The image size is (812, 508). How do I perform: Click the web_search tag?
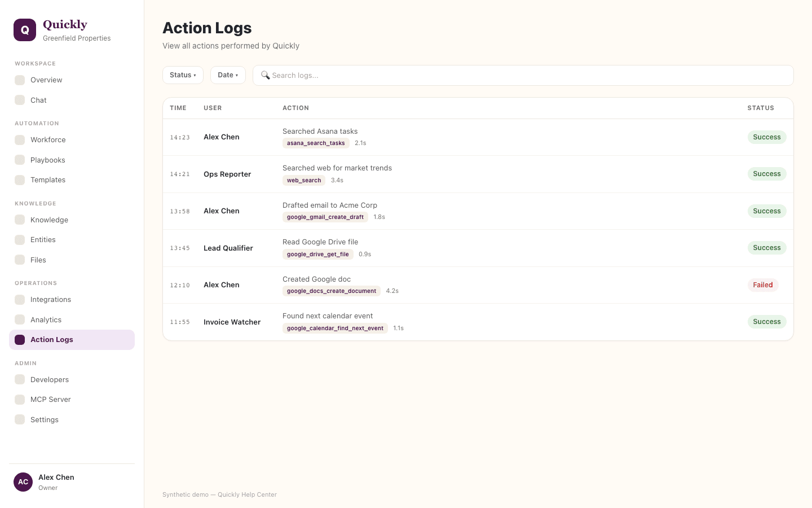tap(304, 181)
